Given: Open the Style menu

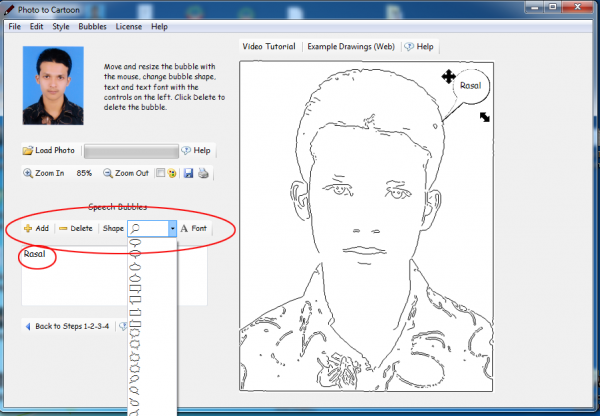Looking at the screenshot, I should click(x=61, y=26).
